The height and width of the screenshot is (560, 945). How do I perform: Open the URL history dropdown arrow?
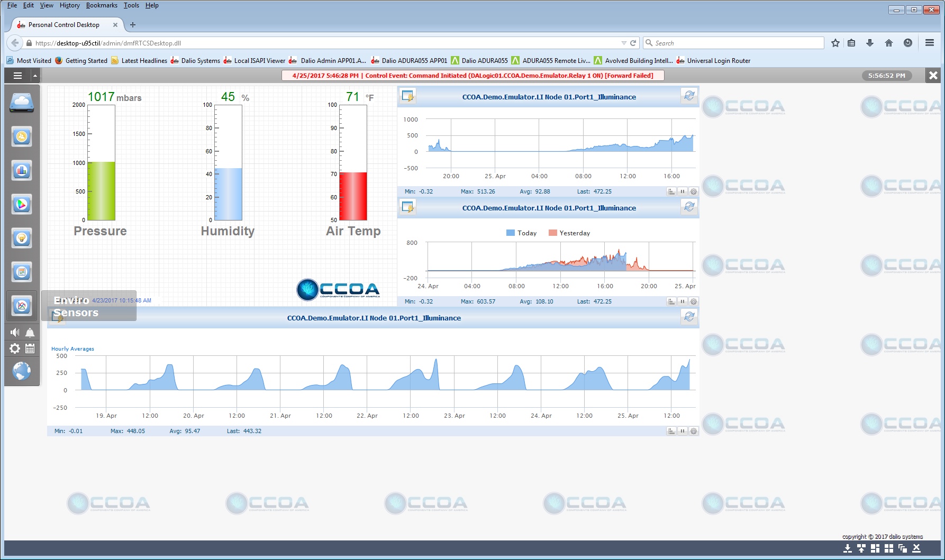[624, 43]
